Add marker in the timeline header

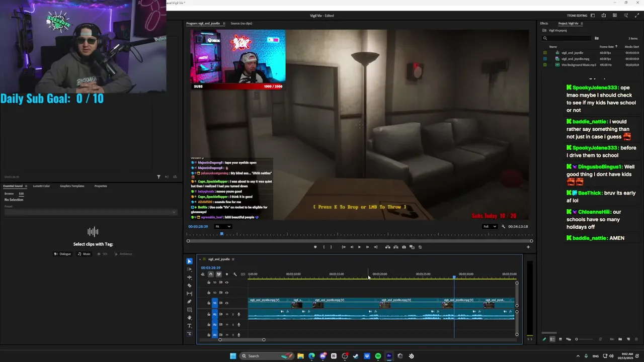click(227, 274)
